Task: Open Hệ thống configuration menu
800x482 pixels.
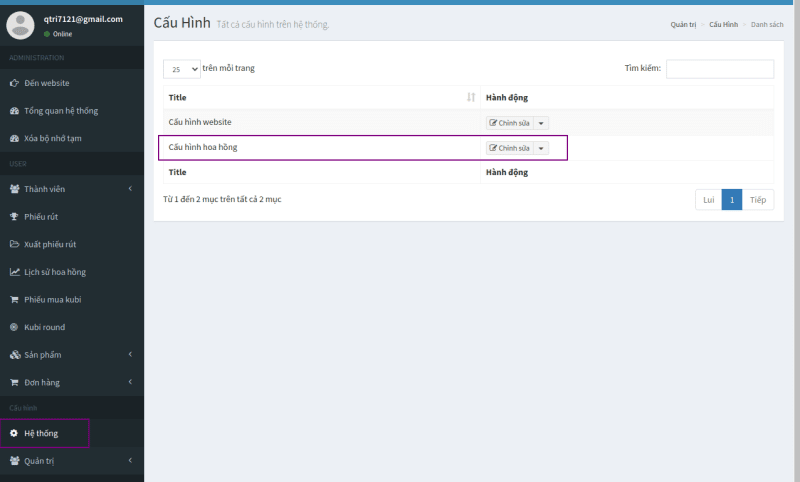Action: coord(72,433)
